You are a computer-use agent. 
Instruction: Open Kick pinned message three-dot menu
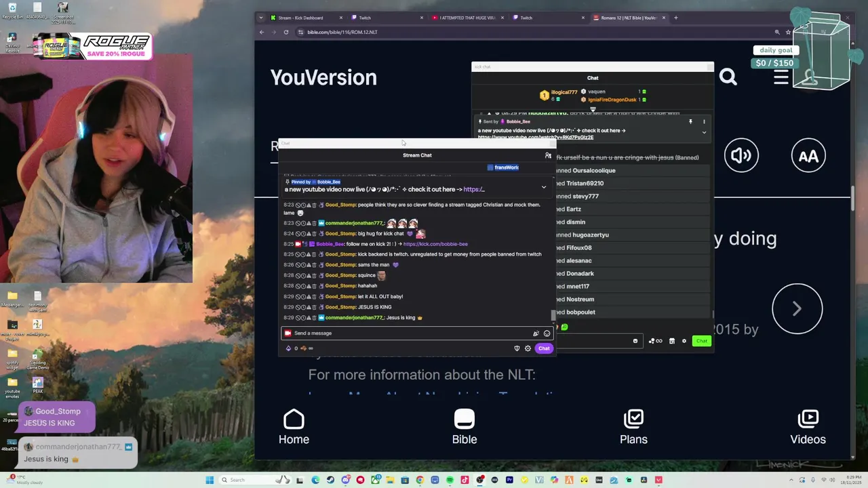pos(704,122)
